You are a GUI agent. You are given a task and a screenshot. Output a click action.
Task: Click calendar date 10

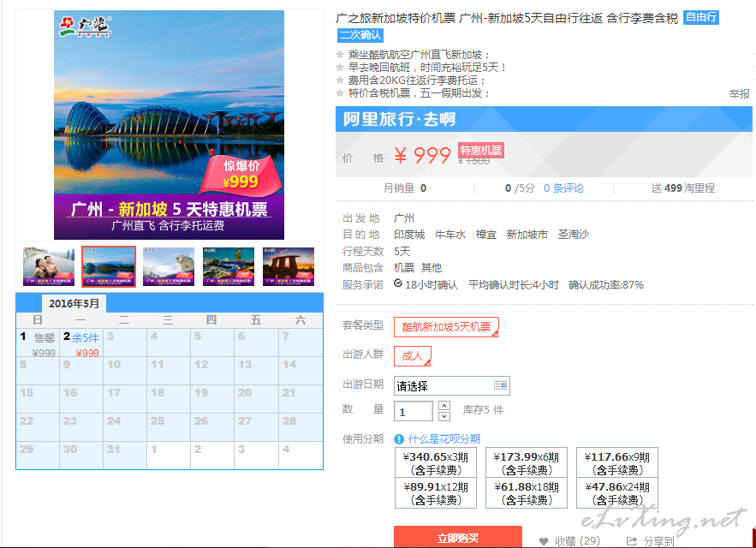pyautogui.click(x=124, y=371)
